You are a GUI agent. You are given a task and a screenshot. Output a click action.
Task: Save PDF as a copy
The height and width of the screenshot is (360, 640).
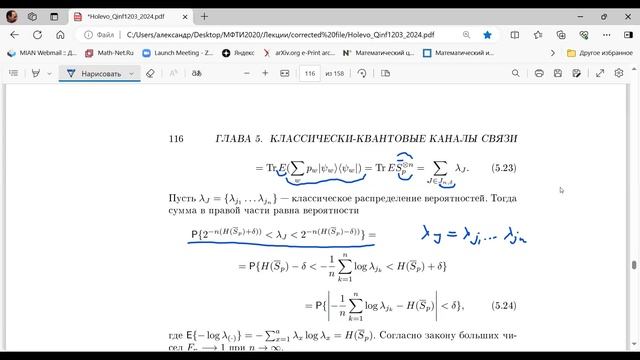pyautogui.click(x=576, y=73)
